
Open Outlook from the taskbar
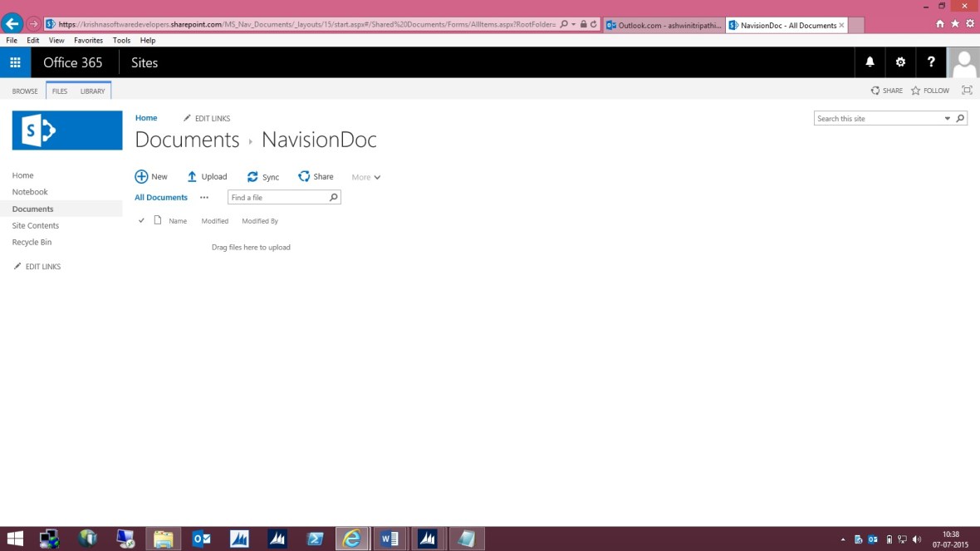(x=201, y=538)
